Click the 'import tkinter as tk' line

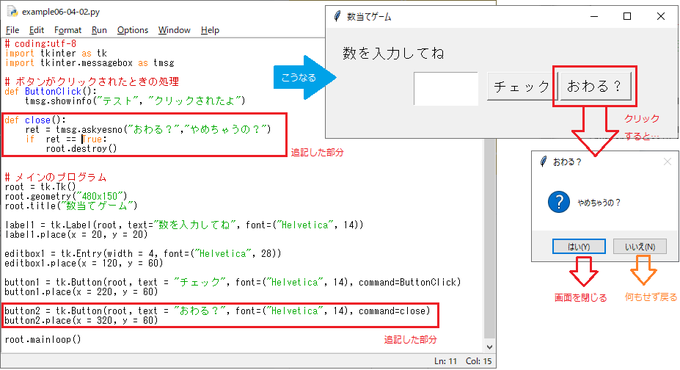[56, 53]
